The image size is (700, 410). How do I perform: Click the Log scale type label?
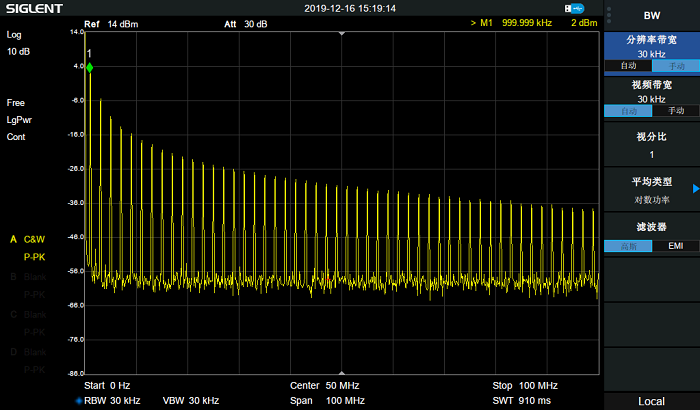click(14, 35)
